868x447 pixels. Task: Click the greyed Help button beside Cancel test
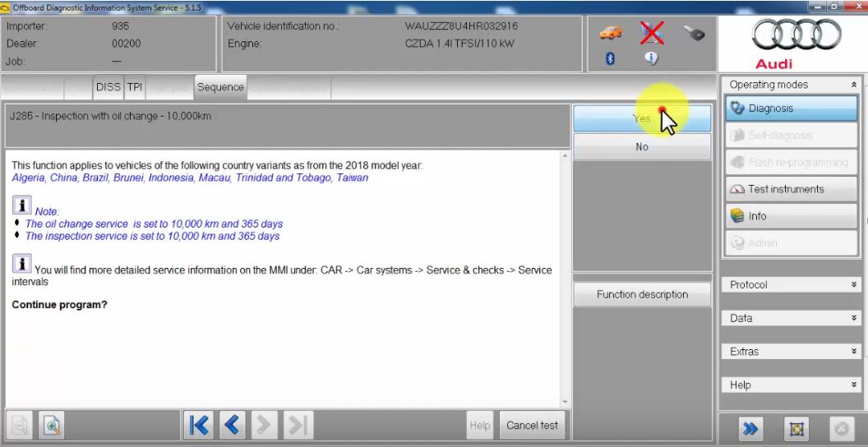479,426
